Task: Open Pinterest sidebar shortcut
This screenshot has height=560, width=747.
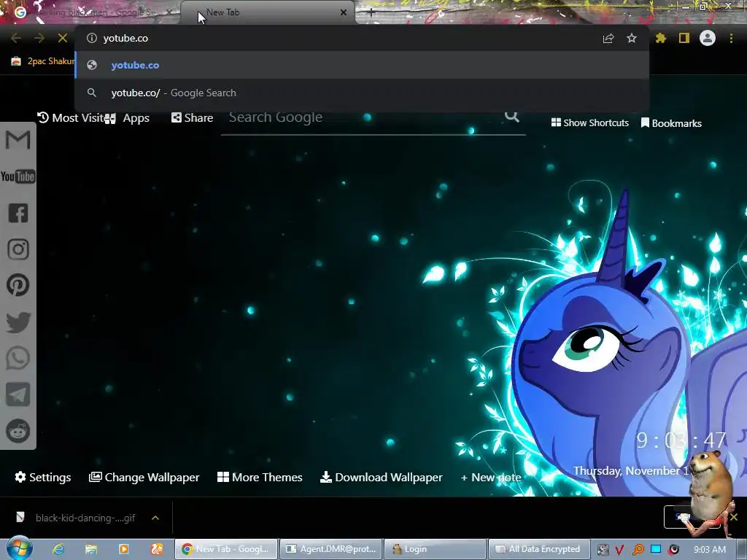Action: click(x=18, y=285)
